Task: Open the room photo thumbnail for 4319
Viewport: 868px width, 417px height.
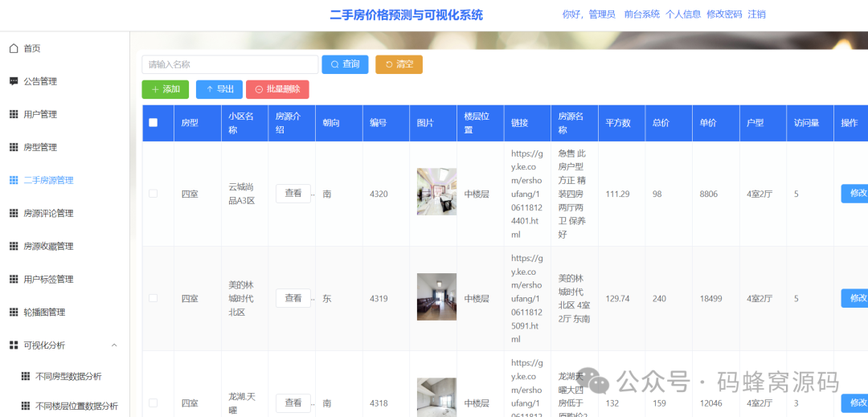Action: (436, 296)
